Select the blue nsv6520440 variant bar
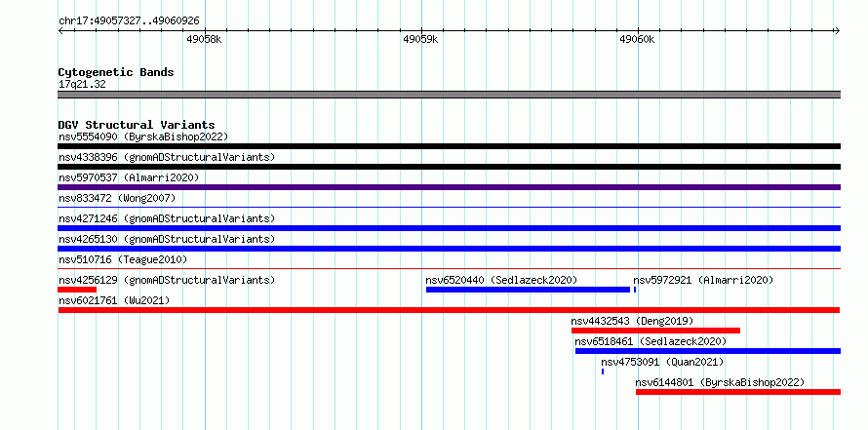Image resolution: width=868 pixels, height=430 pixels. coord(528,290)
